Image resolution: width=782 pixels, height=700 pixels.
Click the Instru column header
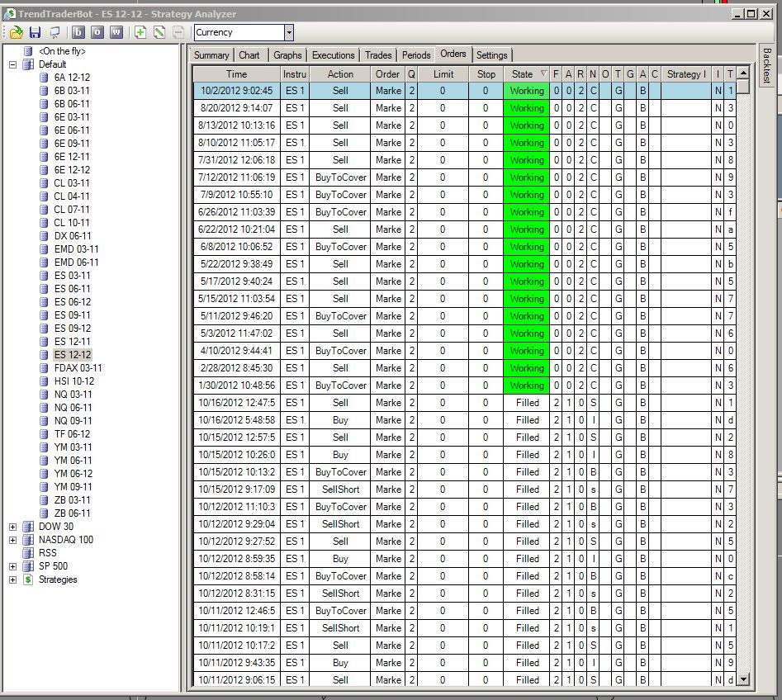pyautogui.click(x=295, y=73)
